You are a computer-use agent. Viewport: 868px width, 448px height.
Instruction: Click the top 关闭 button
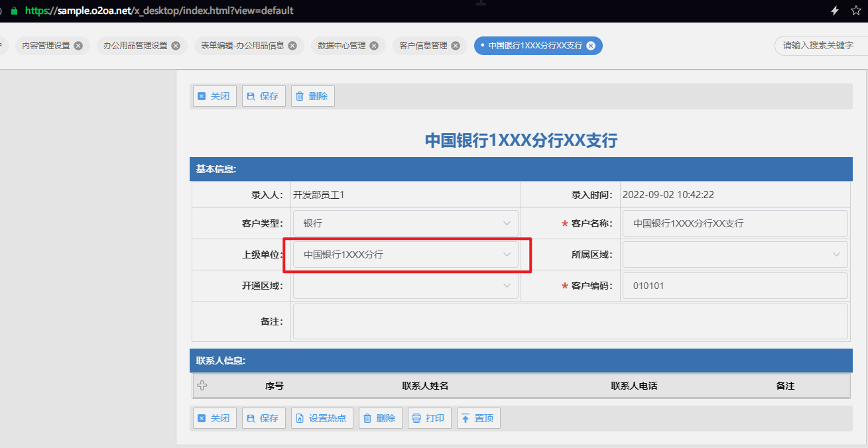point(215,96)
